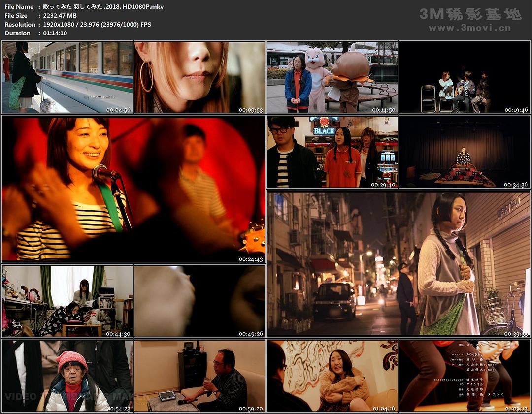Select the large singer at microphone thumbnail
The height and width of the screenshot is (414, 532).
(x=133, y=190)
